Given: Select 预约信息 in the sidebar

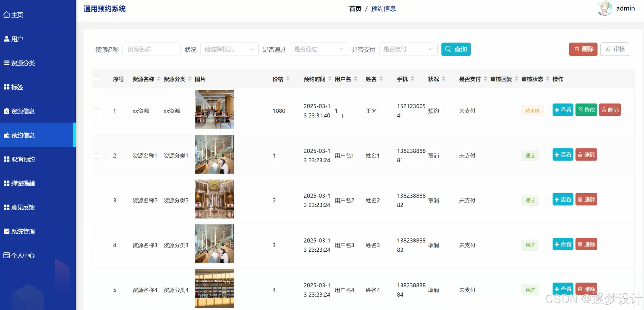Looking at the screenshot, I should coord(38,135).
